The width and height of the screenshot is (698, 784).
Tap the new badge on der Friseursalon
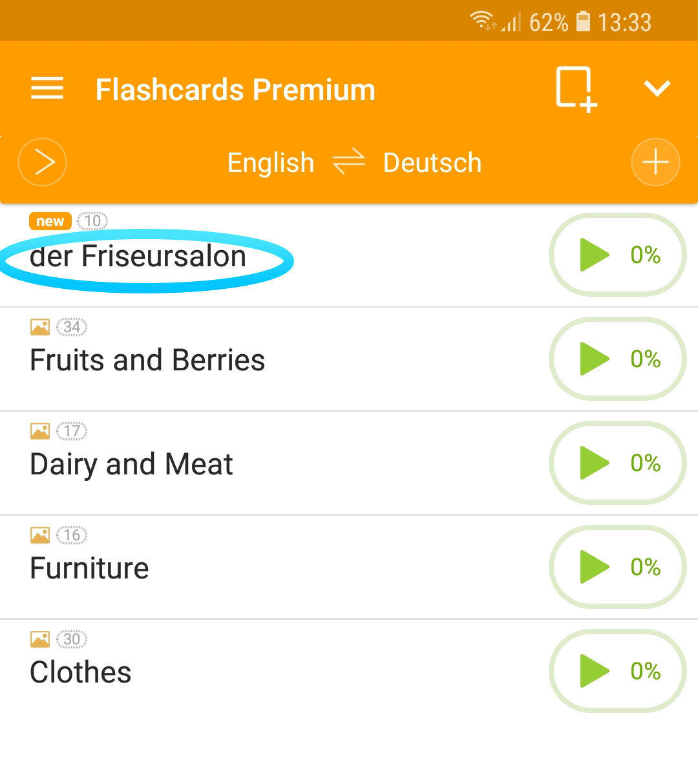tap(50, 221)
